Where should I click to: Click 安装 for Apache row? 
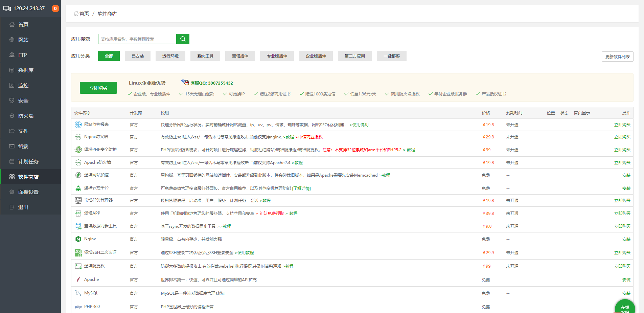point(626,280)
